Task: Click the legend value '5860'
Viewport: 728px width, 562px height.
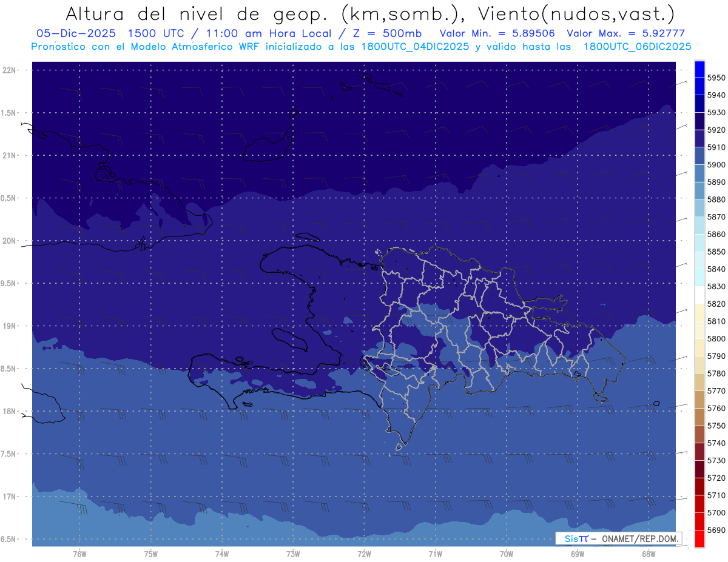Action: [x=716, y=234]
